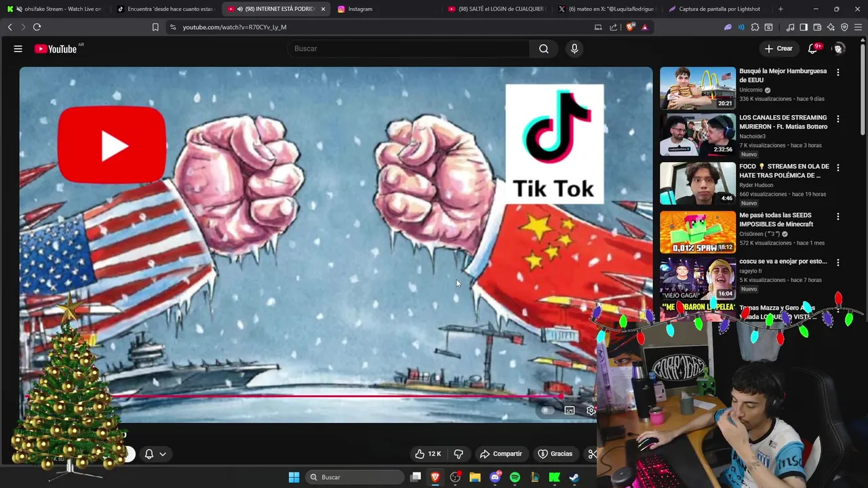Switch to ohsifake Stream Kick tab
Screen dimensions: 868x488
click(x=54, y=9)
